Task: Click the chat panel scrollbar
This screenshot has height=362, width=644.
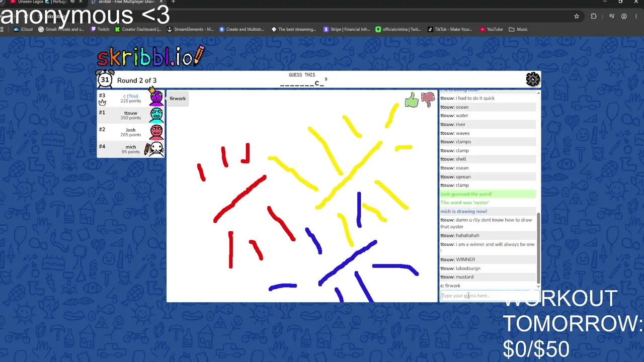Action: [538, 247]
